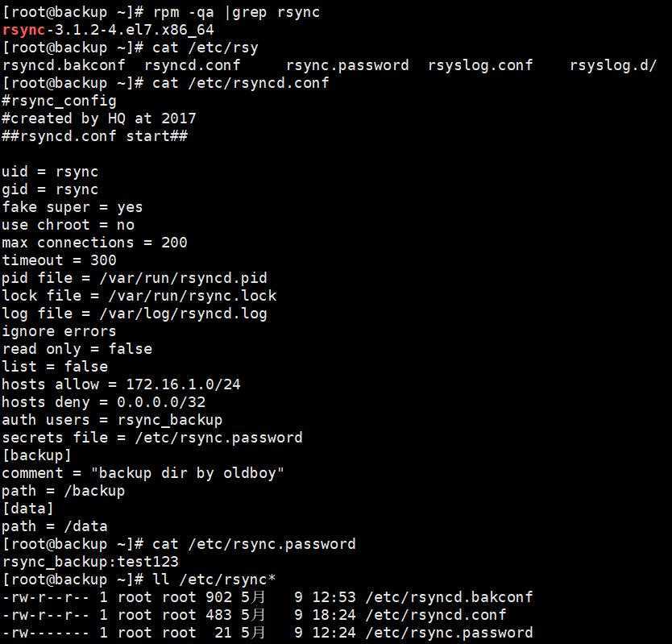The image size is (672, 644).
Task: Click the hosts deny 0.0.0.0/32 value
Action: click(x=161, y=402)
